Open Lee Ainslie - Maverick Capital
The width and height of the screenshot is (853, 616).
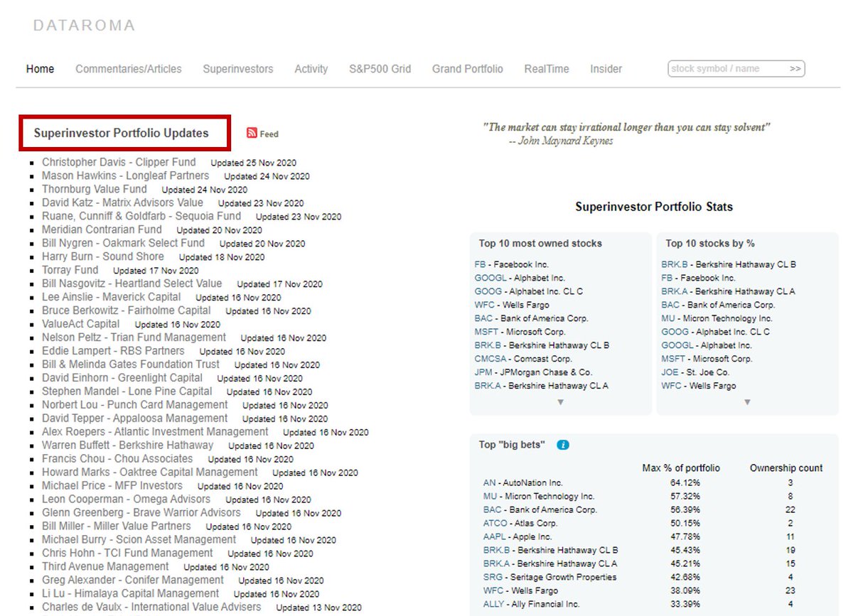[x=112, y=297]
